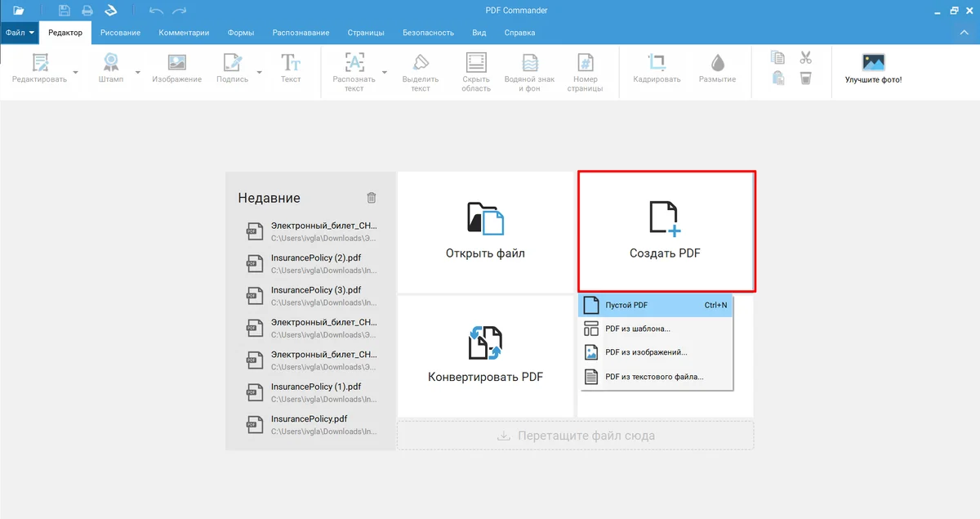Open the Файл dropdown menu
Screen dimensions: 980x519
click(x=20, y=33)
